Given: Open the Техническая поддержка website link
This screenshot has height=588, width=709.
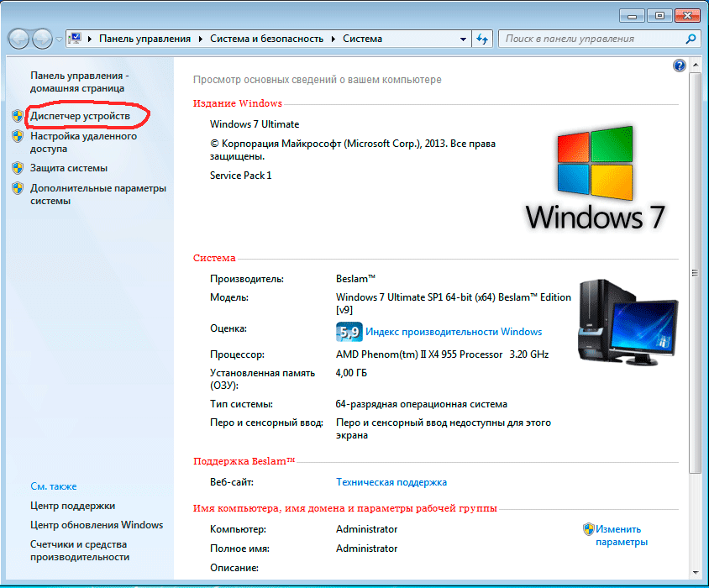Looking at the screenshot, I should point(391,482).
